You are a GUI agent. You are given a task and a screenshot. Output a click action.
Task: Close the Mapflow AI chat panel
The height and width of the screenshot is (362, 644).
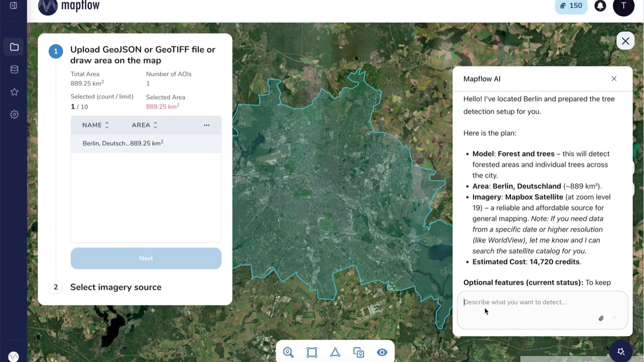614,78
